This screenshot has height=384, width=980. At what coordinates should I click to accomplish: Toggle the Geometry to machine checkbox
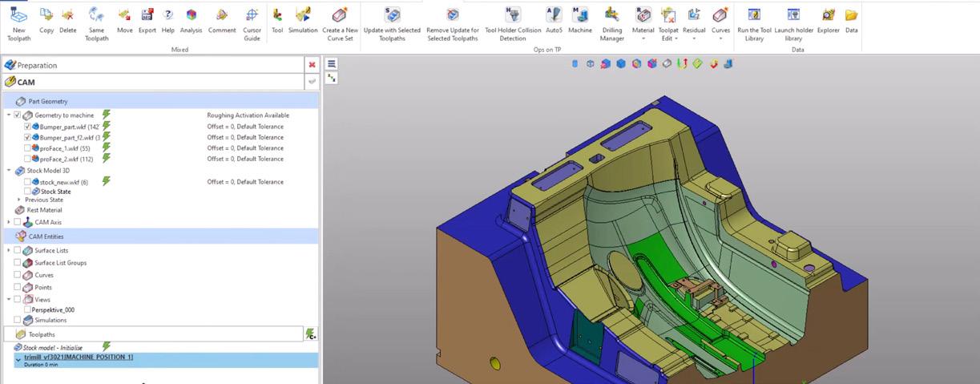tap(18, 115)
